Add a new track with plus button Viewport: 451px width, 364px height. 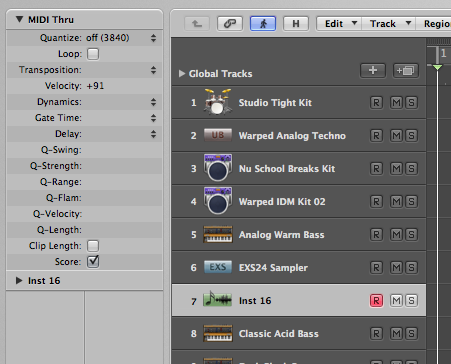tap(373, 70)
